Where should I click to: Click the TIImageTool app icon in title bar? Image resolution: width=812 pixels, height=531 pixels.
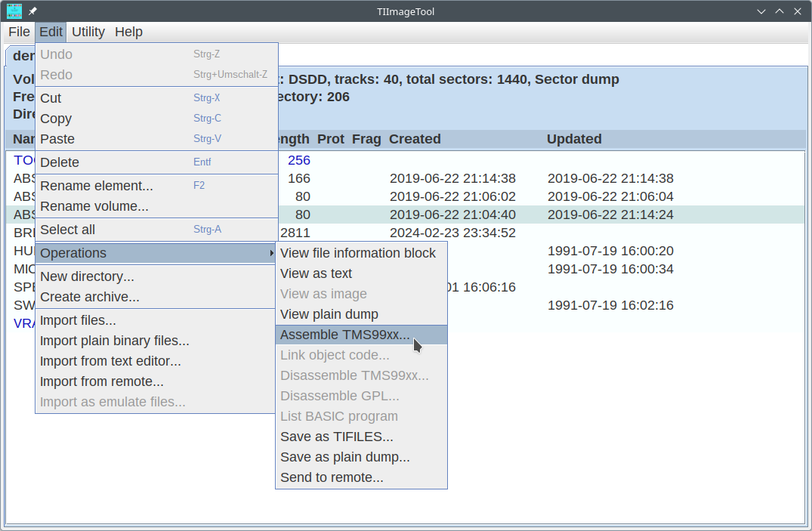[14, 11]
